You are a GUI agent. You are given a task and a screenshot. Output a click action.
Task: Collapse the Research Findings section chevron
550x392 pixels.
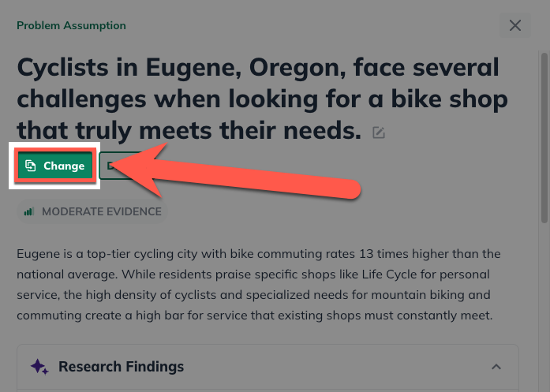pyautogui.click(x=496, y=367)
